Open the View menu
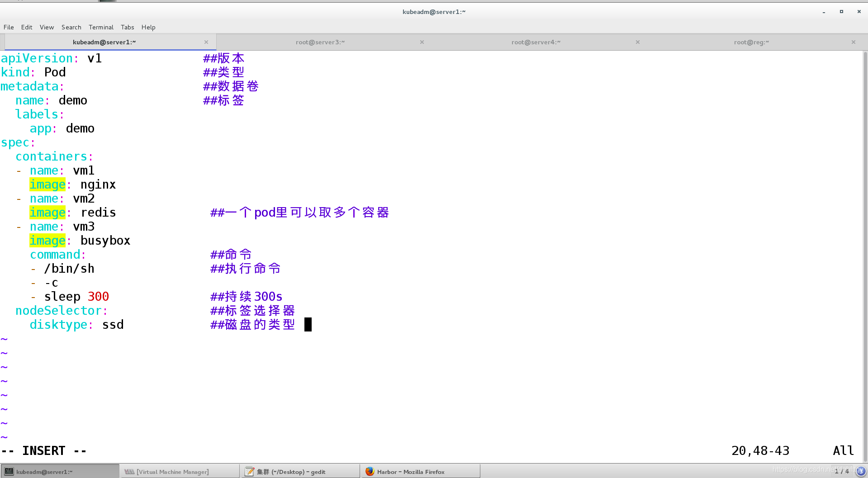The height and width of the screenshot is (478, 868). coord(47,27)
